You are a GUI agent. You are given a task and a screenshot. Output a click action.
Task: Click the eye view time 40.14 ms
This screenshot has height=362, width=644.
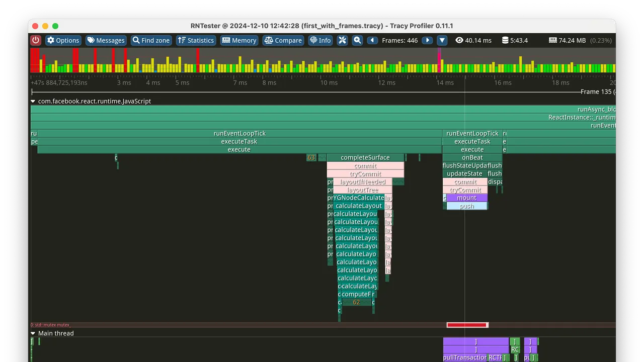(473, 40)
